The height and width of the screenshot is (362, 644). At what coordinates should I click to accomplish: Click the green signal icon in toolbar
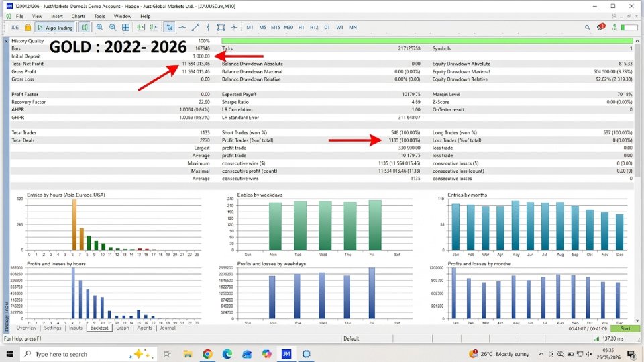[x=615, y=27]
